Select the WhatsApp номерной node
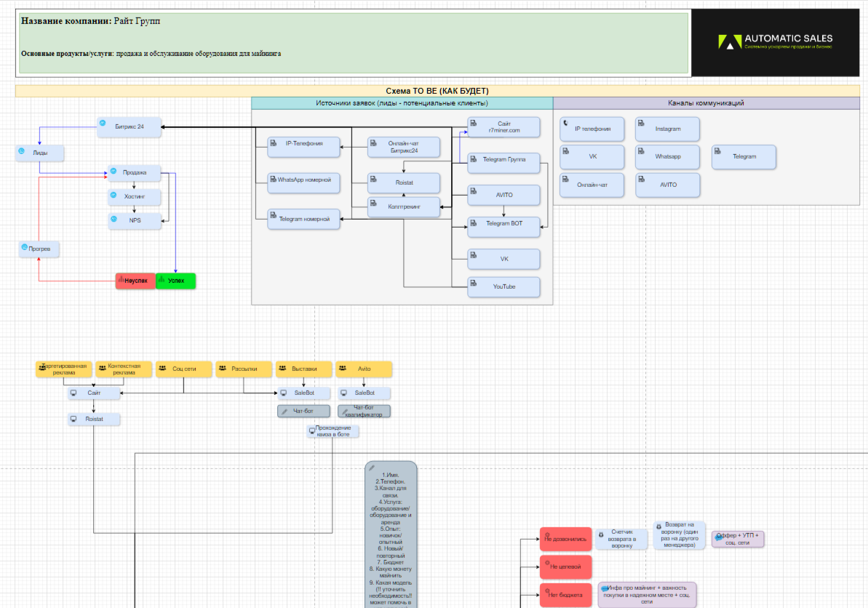Viewport: 868px width, 608px height. point(303,183)
